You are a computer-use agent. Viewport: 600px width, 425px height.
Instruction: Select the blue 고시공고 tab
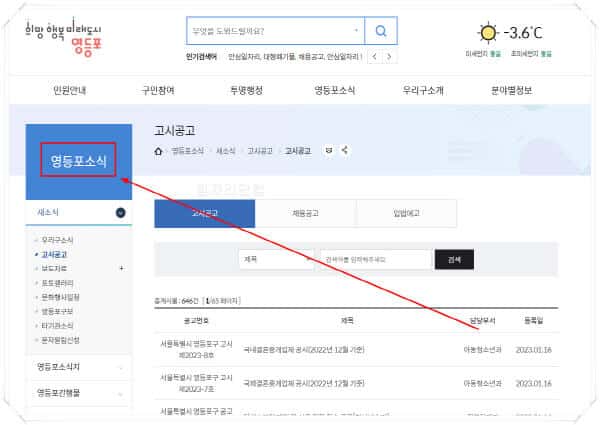(x=205, y=213)
